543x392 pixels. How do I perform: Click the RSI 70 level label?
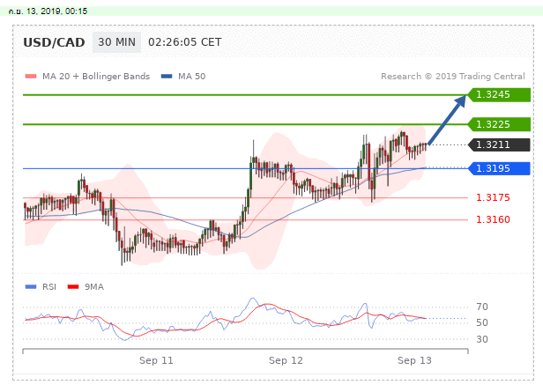coord(482,307)
